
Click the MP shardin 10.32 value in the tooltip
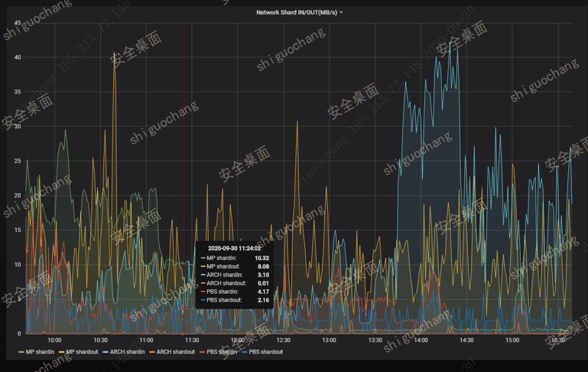pos(262,258)
